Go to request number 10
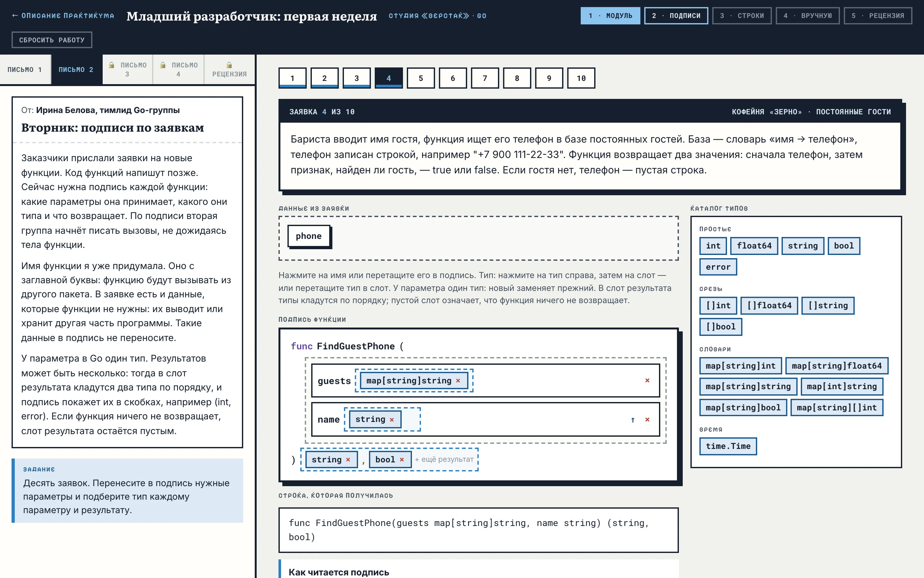The image size is (924, 578). [581, 78]
